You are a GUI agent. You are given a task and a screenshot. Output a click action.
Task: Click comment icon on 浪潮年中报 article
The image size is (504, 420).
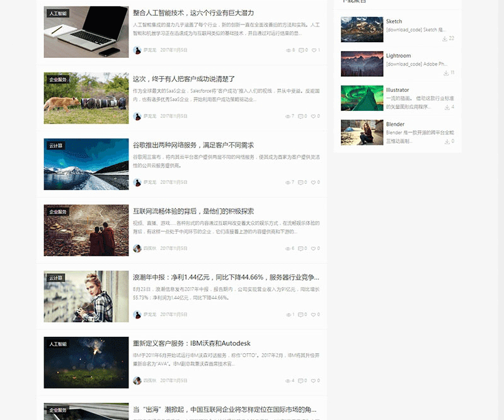click(301, 315)
